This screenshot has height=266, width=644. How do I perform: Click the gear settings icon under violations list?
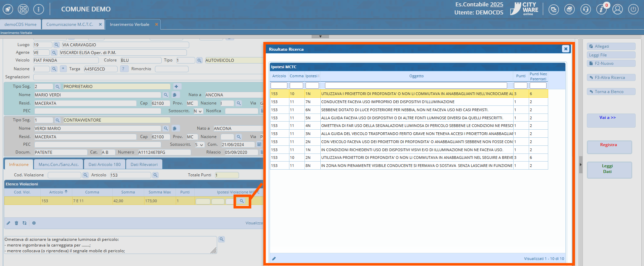34,223
